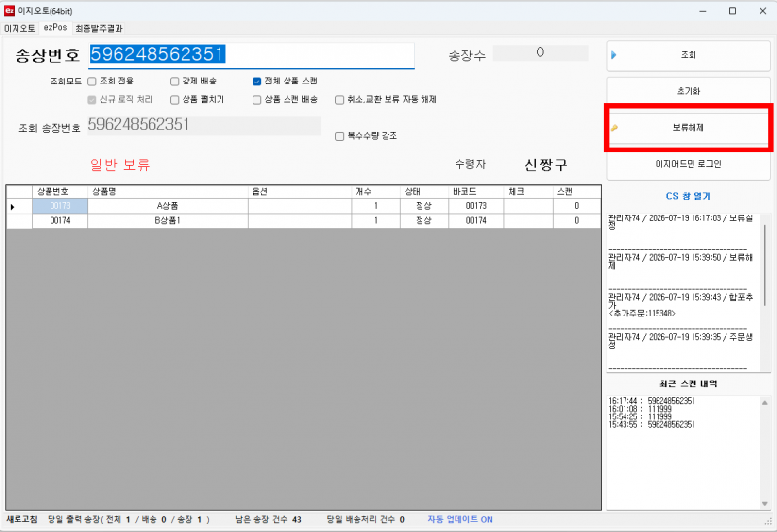Check the 상품 스캔 배송 checkbox
The width and height of the screenshot is (777, 532).
click(x=256, y=100)
